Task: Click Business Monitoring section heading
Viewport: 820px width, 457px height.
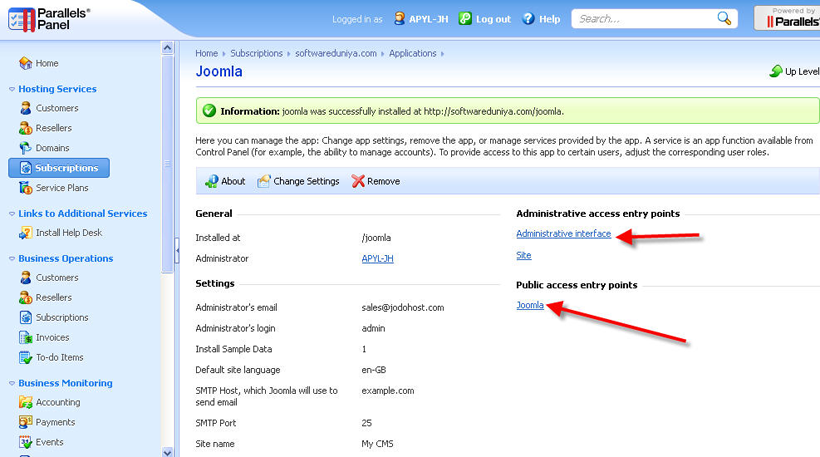Action: coord(65,383)
